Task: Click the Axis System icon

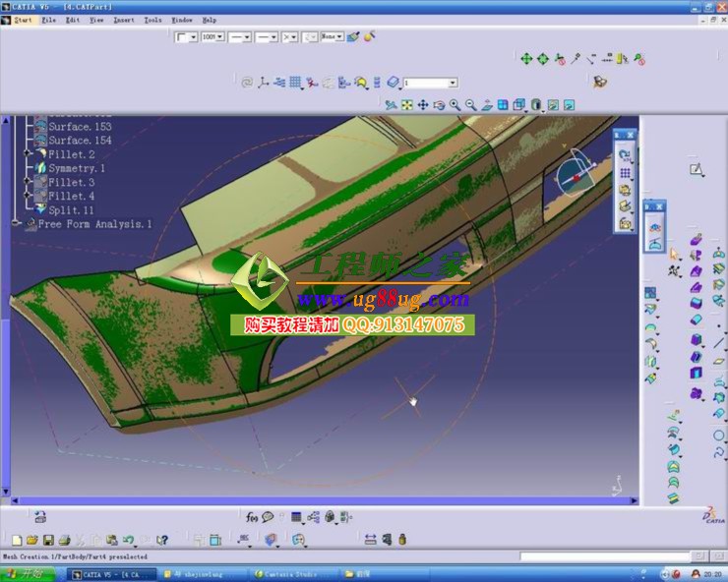Action: coord(264,83)
